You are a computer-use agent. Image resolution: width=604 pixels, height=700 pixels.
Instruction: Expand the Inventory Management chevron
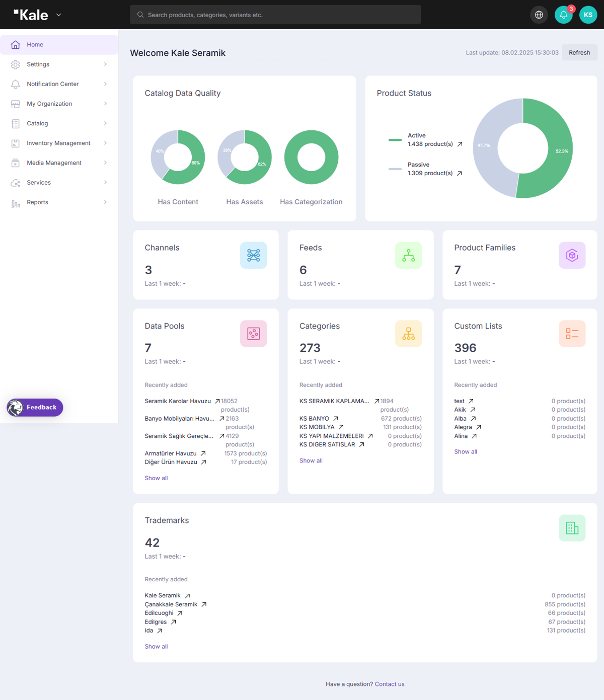pos(105,143)
